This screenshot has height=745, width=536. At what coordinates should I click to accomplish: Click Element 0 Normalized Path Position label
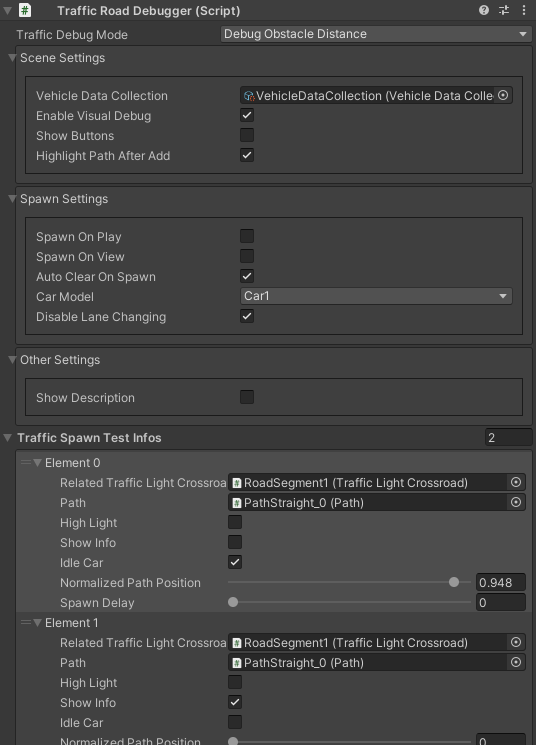130,583
